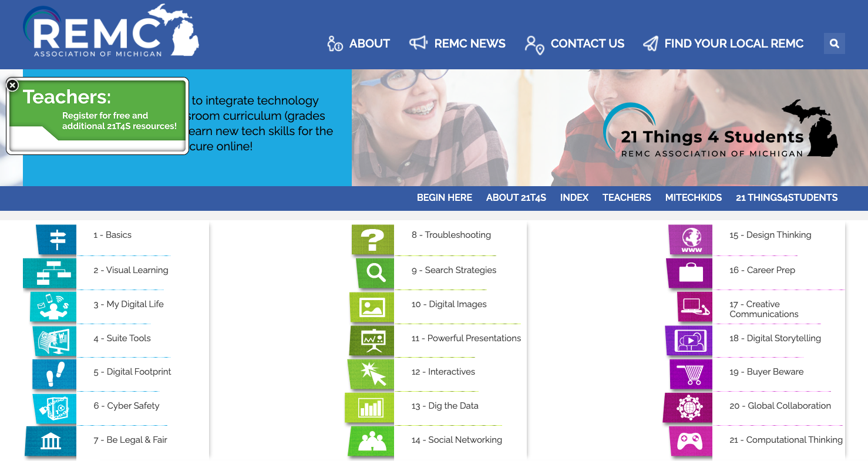Close the Teachers registration popup
This screenshot has width=868, height=461.
click(x=12, y=86)
